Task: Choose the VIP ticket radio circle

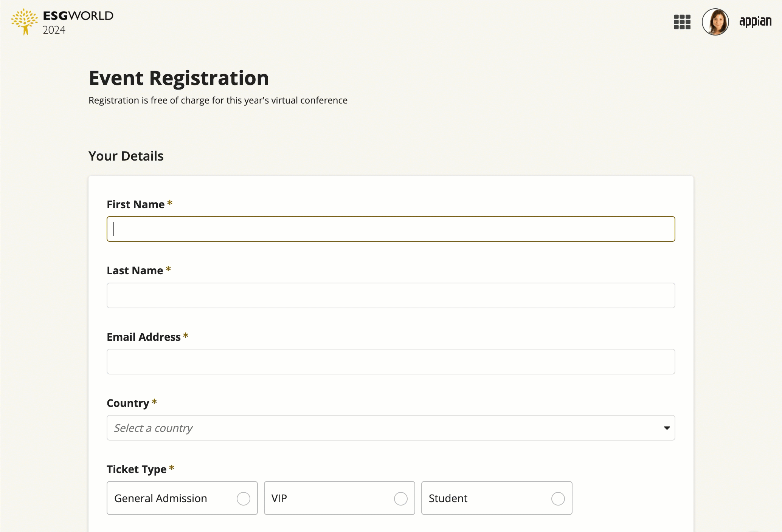Action: click(400, 498)
